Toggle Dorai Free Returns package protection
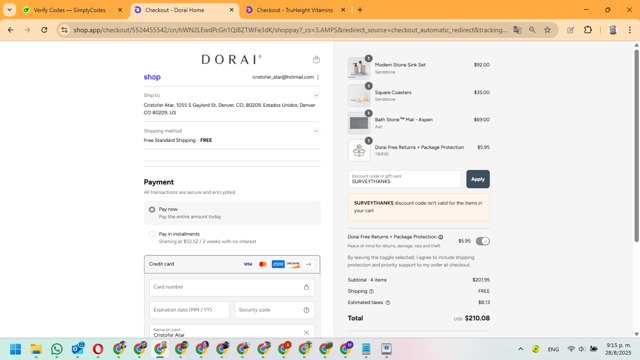Screen dimensions: 640x360 click(x=482, y=241)
